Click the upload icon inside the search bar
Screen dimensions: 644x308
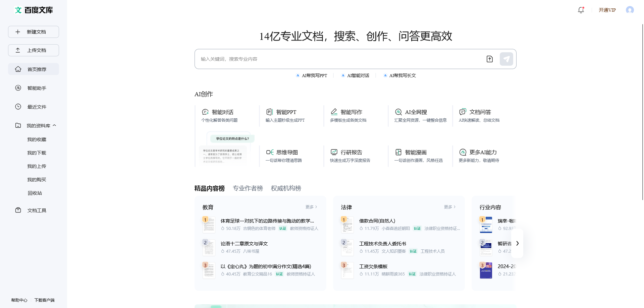pos(489,59)
